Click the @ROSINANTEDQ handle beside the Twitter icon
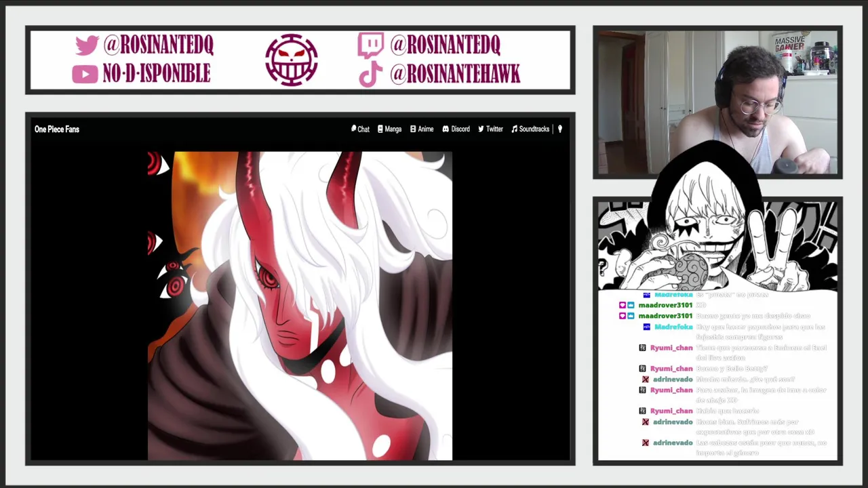The height and width of the screenshot is (488, 868). [x=158, y=45]
